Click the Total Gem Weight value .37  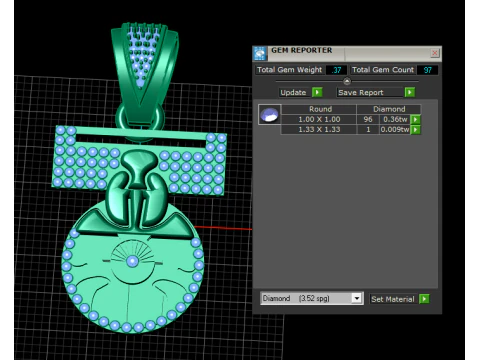336,70
